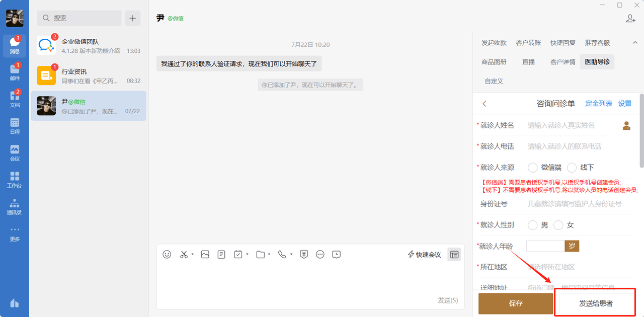Screen dimensions: 644x317
Task: Select the 微信端 radio button
Action: point(532,168)
